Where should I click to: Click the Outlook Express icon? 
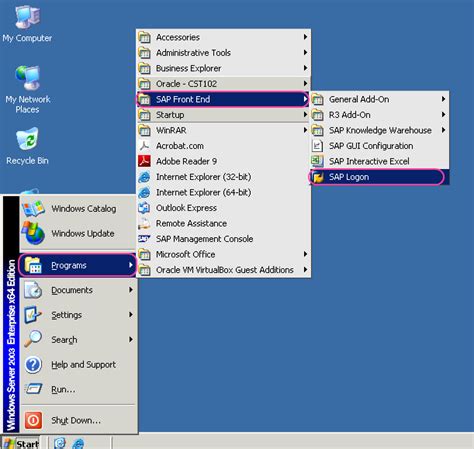coord(144,208)
